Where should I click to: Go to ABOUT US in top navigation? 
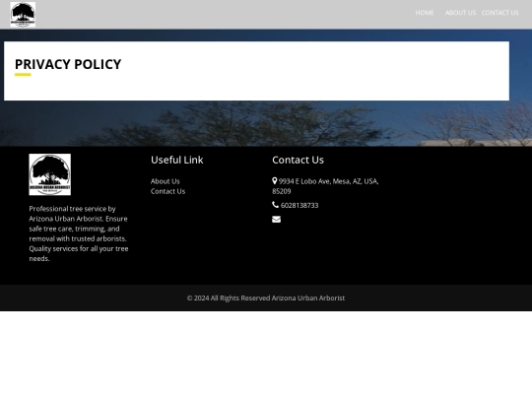point(460,13)
